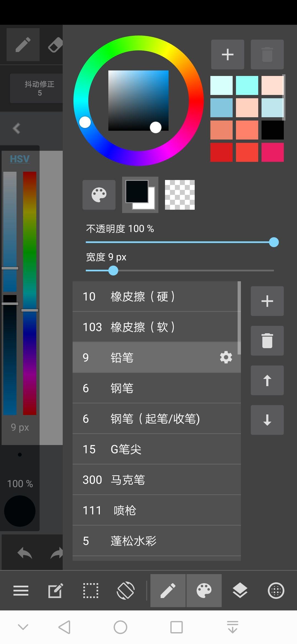Viewport: 297px width, 644px height.
Task: Tap the edit canvas icon
Action: [x=56, y=591]
